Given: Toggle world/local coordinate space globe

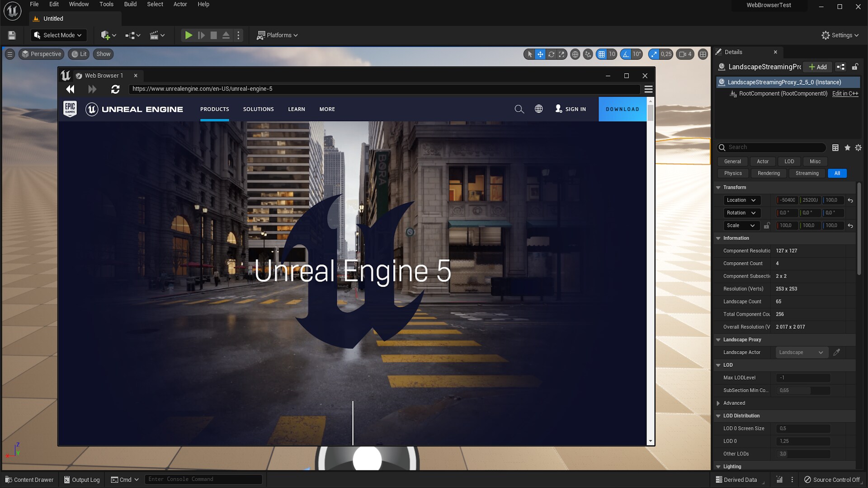Looking at the screenshot, I should [x=575, y=54].
